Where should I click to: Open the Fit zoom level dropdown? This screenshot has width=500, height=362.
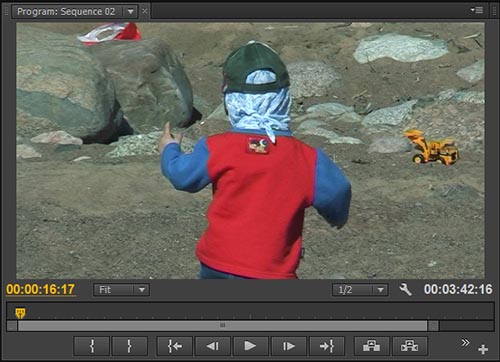pos(121,290)
